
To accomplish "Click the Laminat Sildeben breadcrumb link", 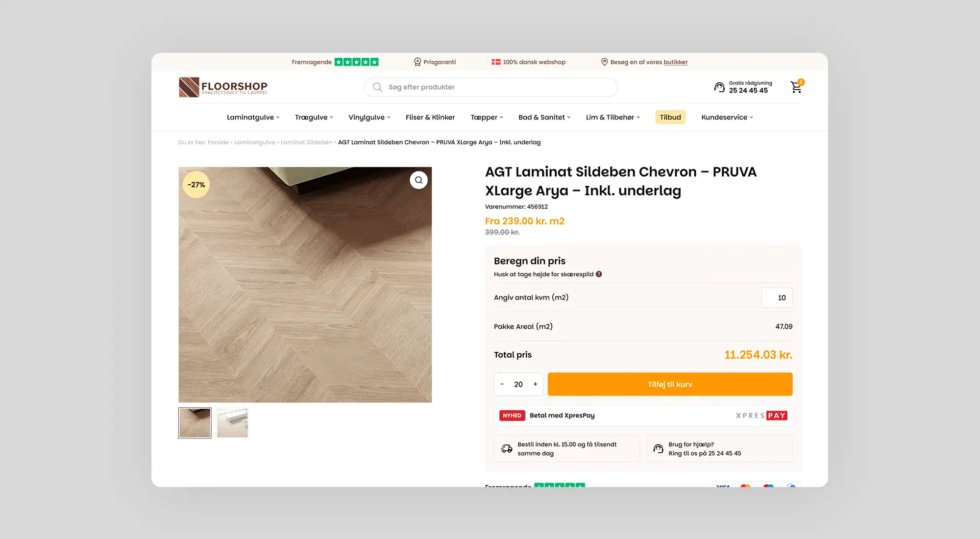I will tap(306, 143).
